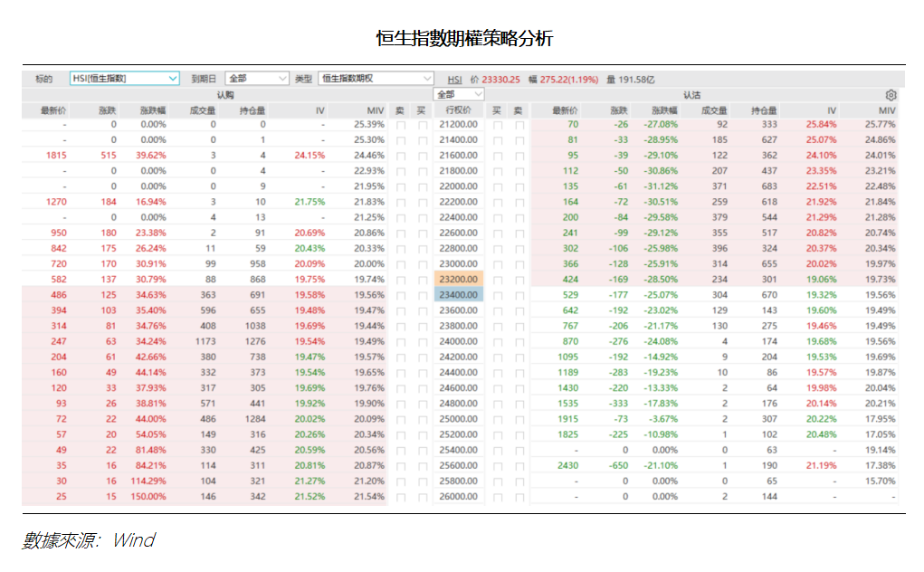The width and height of the screenshot is (924, 572).
Task: Click call MIV value 25.39%
Action: 369,124
